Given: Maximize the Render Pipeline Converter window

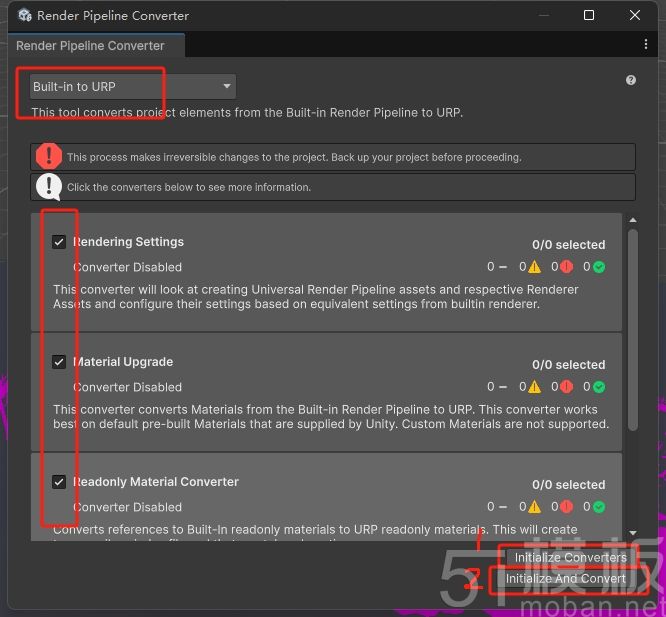Looking at the screenshot, I should [589, 15].
